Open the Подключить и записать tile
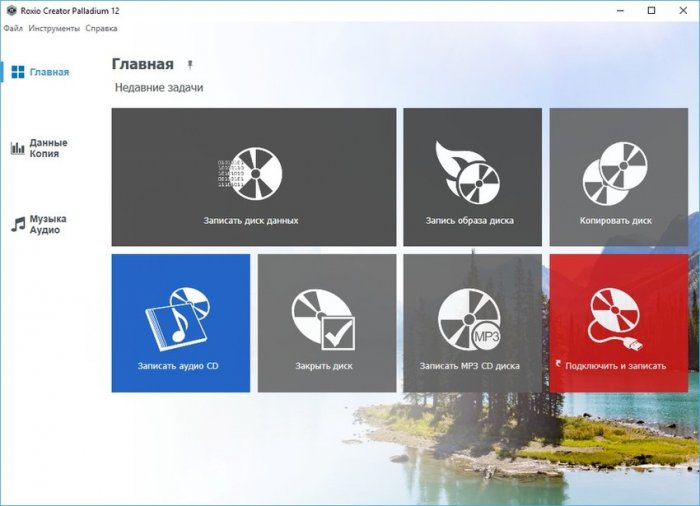 [x=619, y=323]
